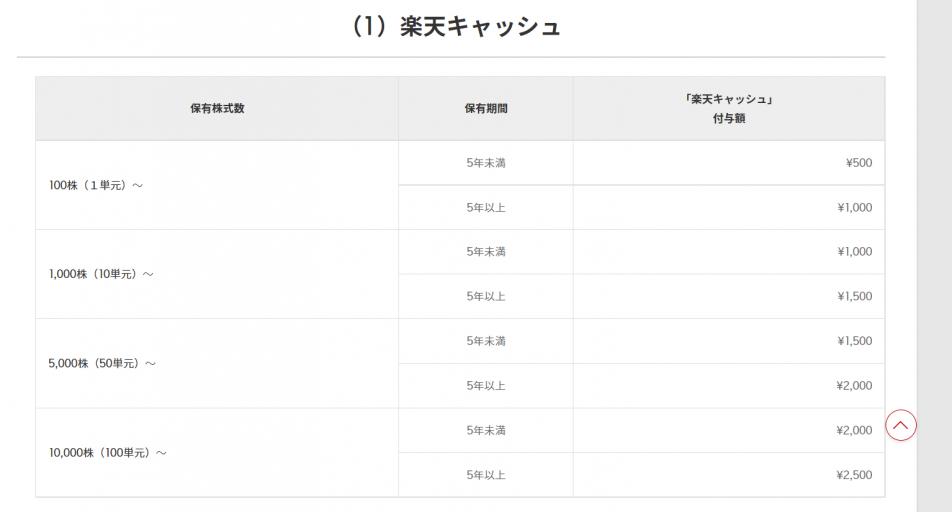Click ¥1,000 for 100株 held 5年以上

(854, 208)
